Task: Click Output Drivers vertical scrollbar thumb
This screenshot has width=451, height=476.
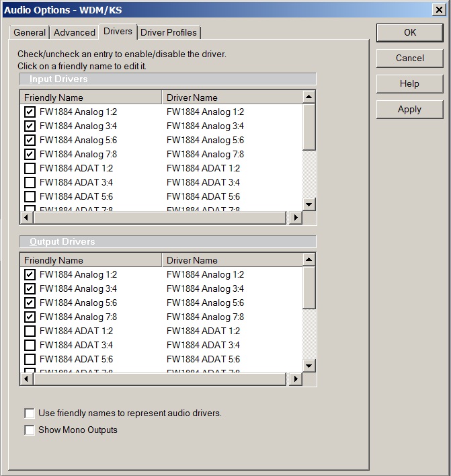Action: (x=309, y=288)
